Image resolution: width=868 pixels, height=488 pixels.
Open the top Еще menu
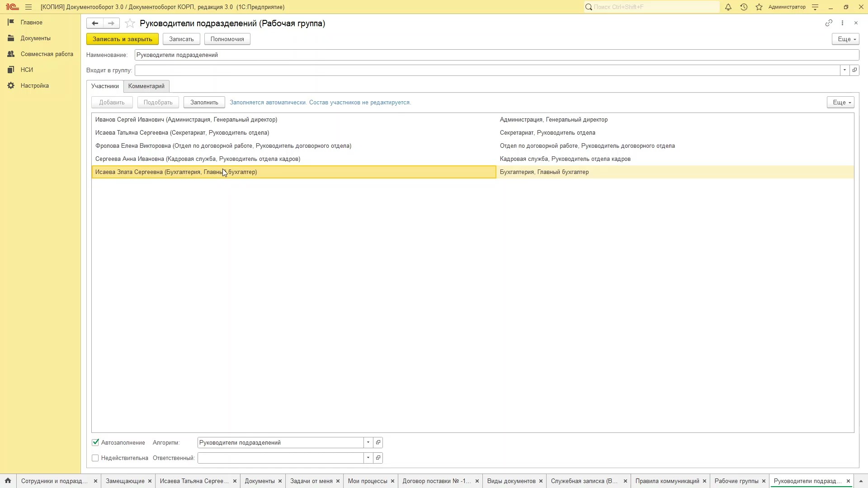[x=845, y=39]
